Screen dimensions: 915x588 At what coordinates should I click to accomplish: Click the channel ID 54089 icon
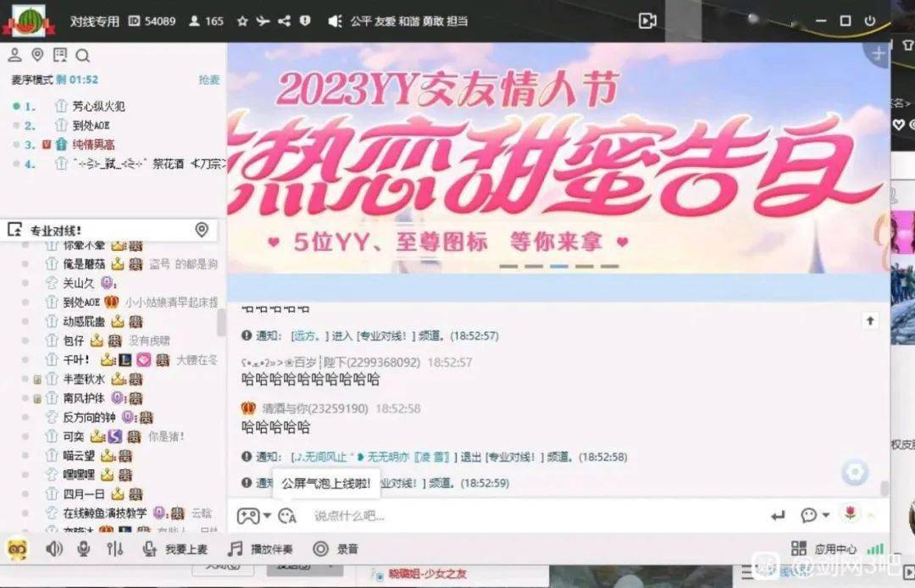134,21
